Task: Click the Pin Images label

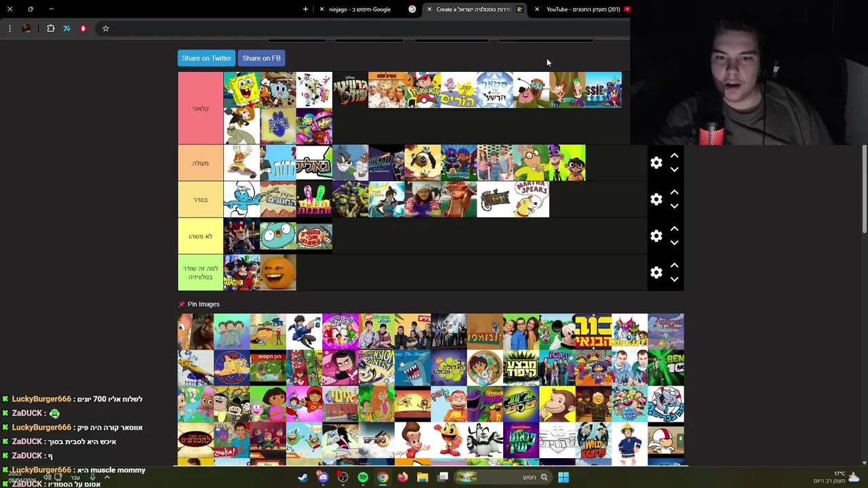Action: click(203, 304)
